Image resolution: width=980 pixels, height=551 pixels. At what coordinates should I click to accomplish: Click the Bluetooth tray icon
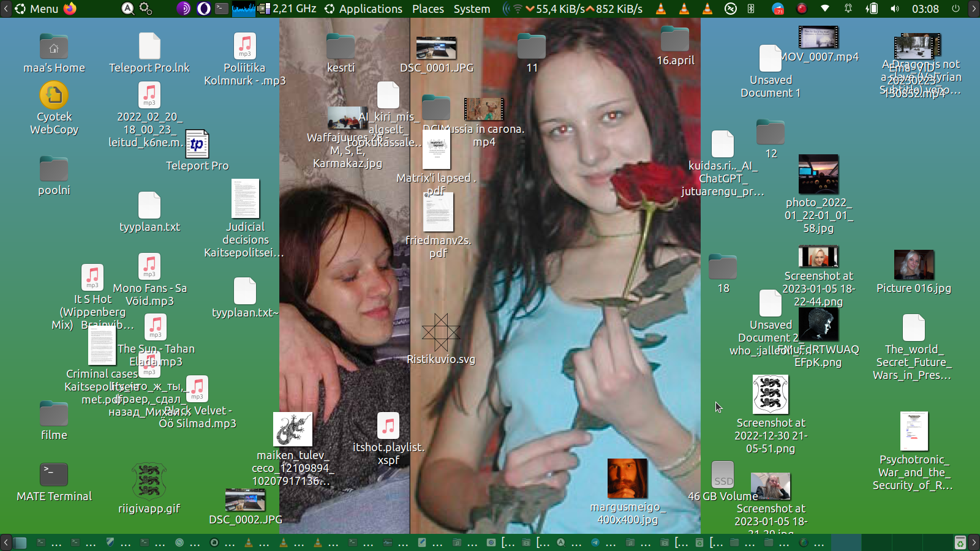click(x=751, y=9)
